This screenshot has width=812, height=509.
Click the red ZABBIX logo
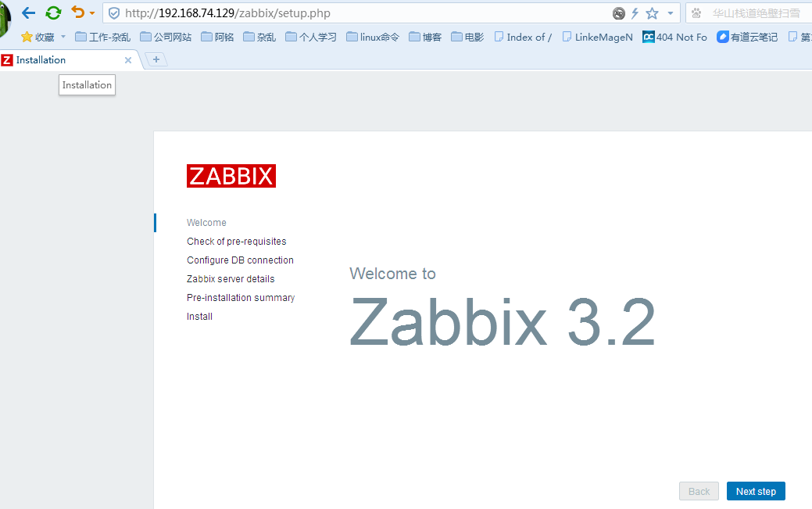[x=231, y=176]
